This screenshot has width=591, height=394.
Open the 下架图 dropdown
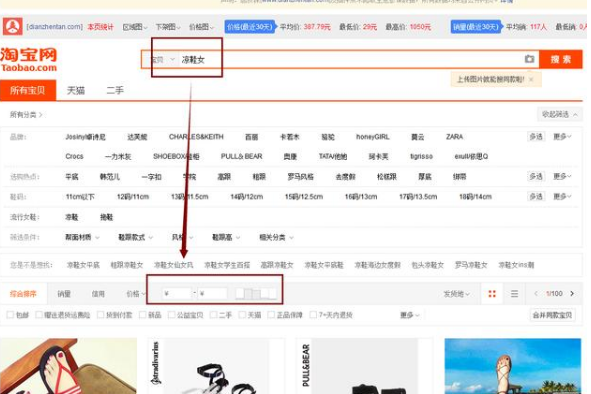[x=168, y=27]
